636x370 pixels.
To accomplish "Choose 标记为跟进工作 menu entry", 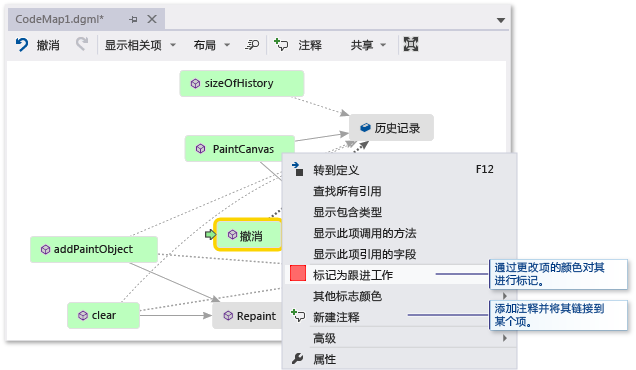I will (x=388, y=275).
